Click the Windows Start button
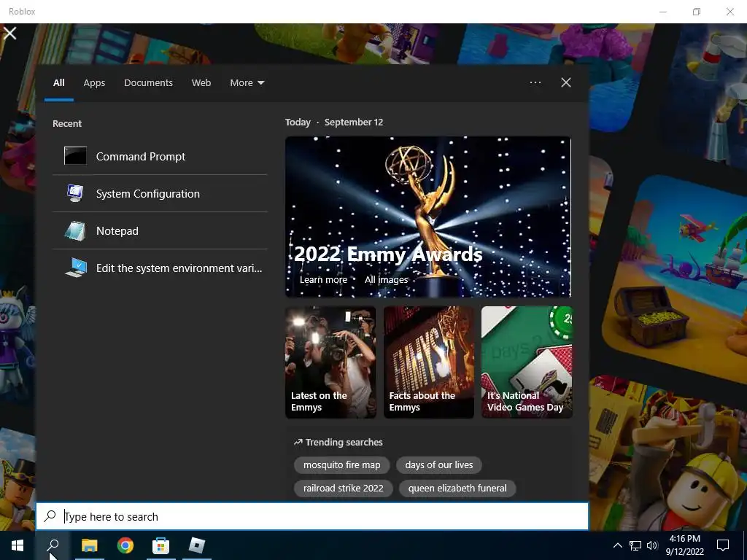 tap(18, 545)
